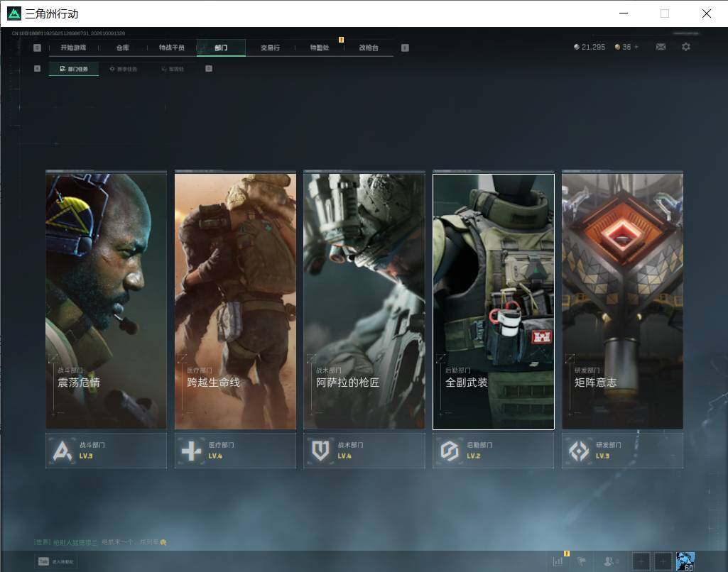Open the 改枪台 tab
The width and height of the screenshot is (728, 572).
369,48
